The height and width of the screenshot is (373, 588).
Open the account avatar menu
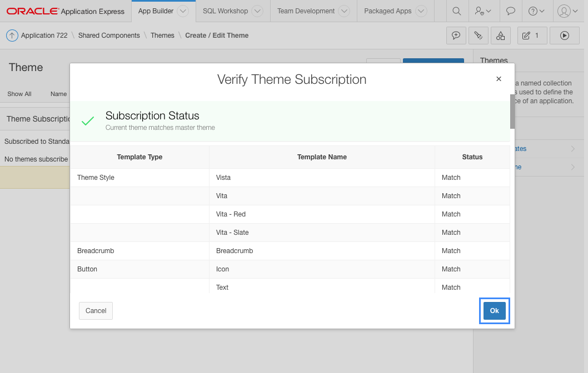tap(567, 11)
